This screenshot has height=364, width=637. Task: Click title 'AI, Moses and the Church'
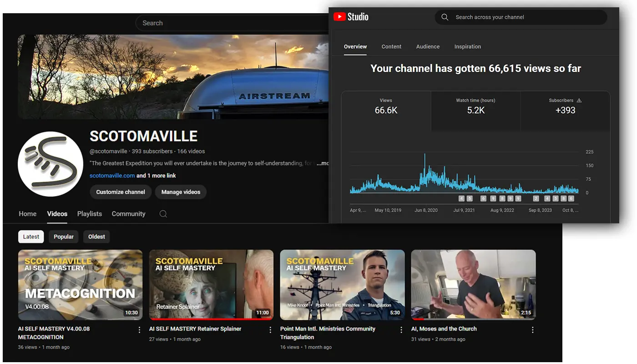(444, 329)
